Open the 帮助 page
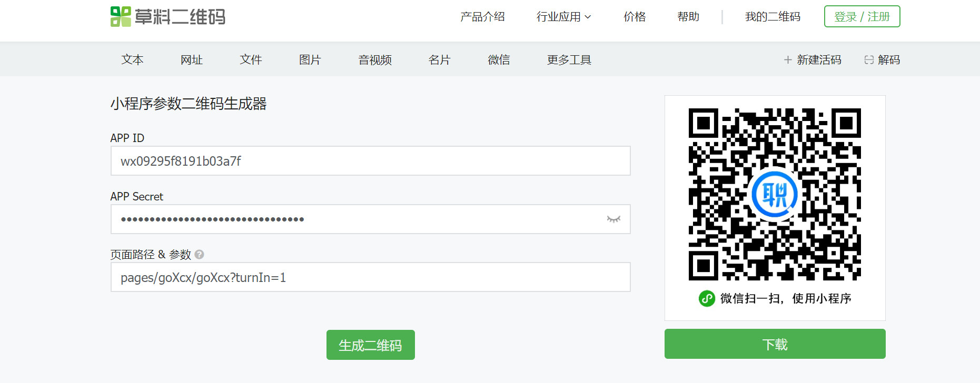The width and height of the screenshot is (980, 383). (x=688, y=17)
